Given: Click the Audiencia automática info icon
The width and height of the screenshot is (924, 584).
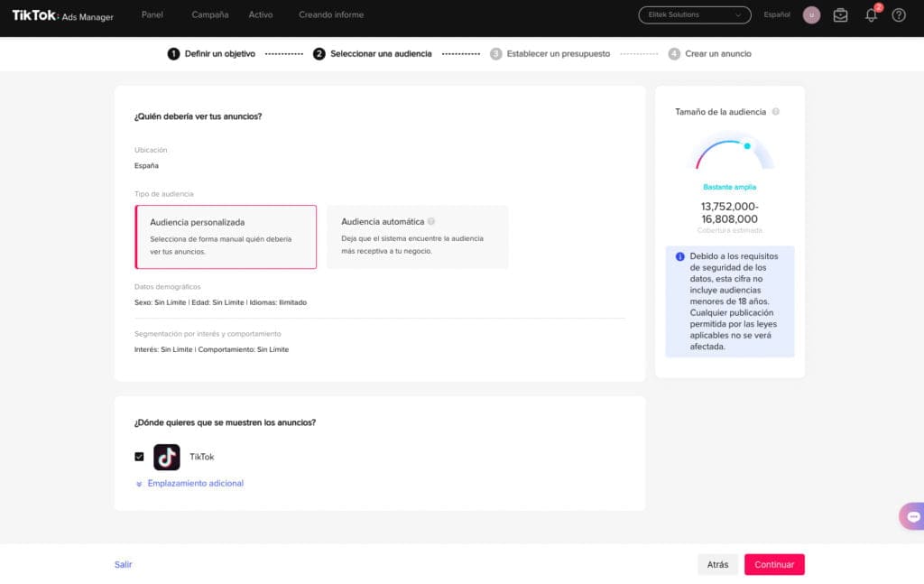Looking at the screenshot, I should click(431, 221).
